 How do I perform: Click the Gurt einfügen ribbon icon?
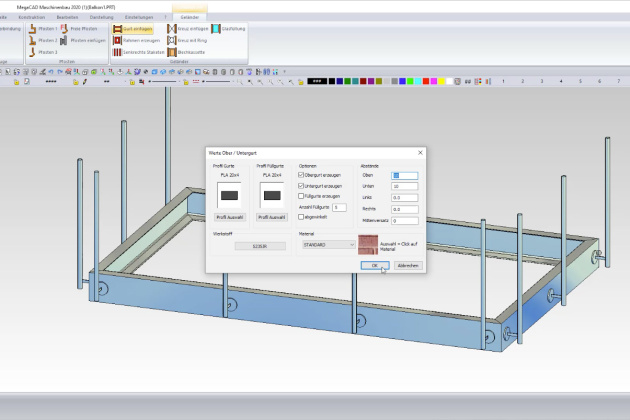point(117,30)
